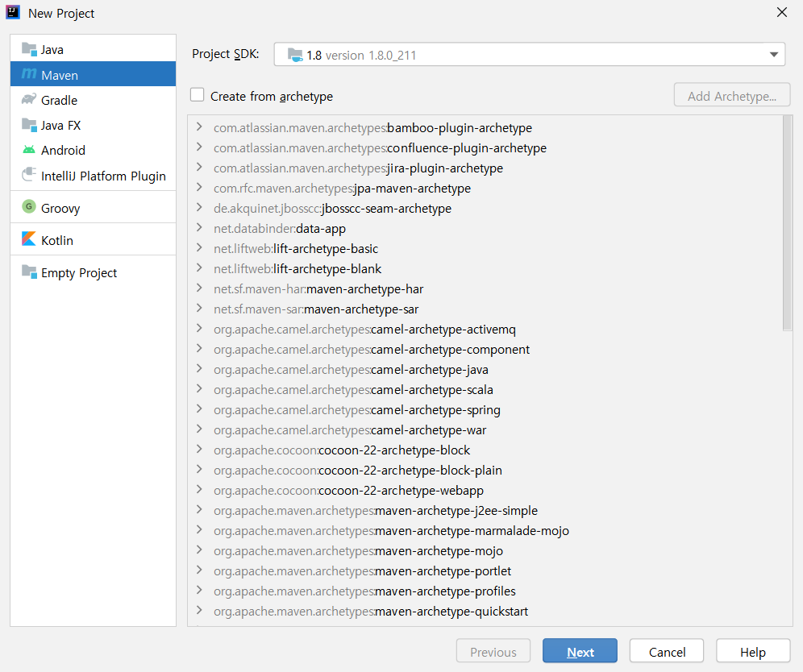
Task: Click the Java folder icon in the sidebar
Action: click(29, 49)
